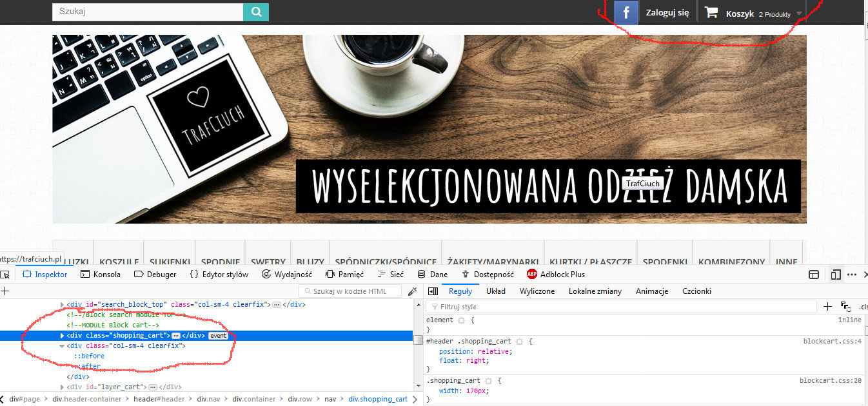The height and width of the screenshot is (406, 868).
Task: Open the Koszyk cart dropdown arrow
Action: pos(799,14)
